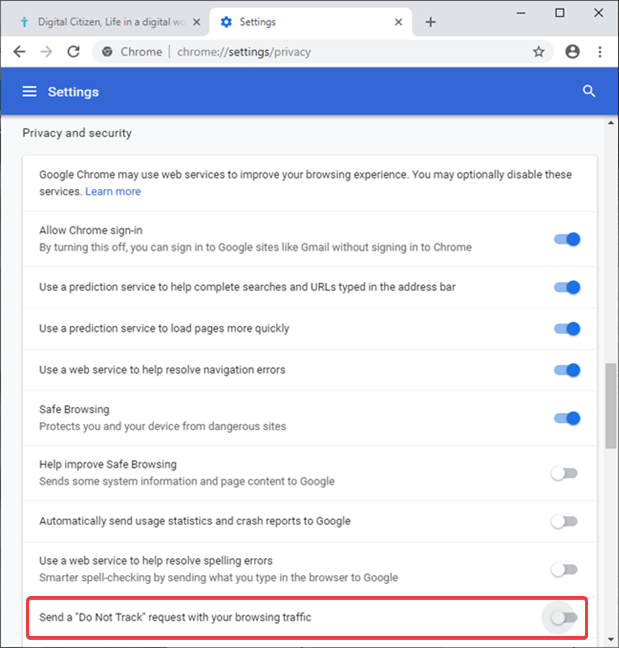Viewport: 619px width, 648px height.
Task: Open the Chrome three-dot menu
Action: pyautogui.click(x=600, y=52)
